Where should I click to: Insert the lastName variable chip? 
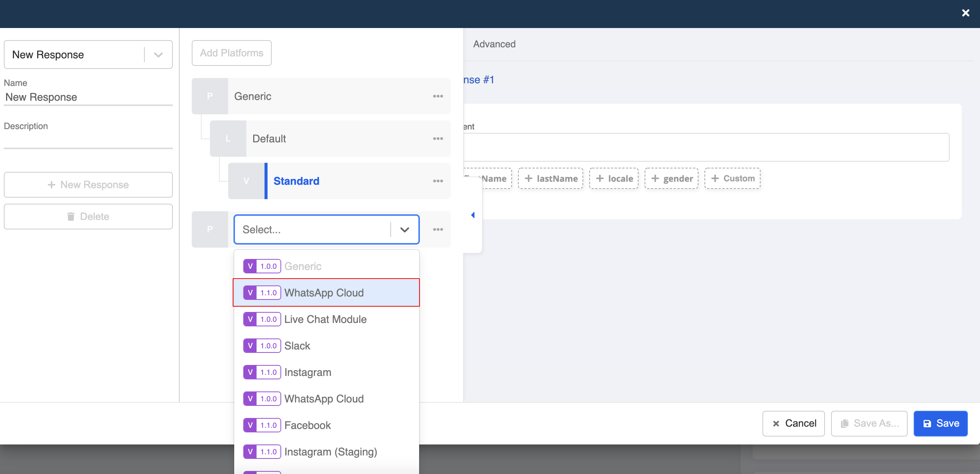tap(551, 178)
